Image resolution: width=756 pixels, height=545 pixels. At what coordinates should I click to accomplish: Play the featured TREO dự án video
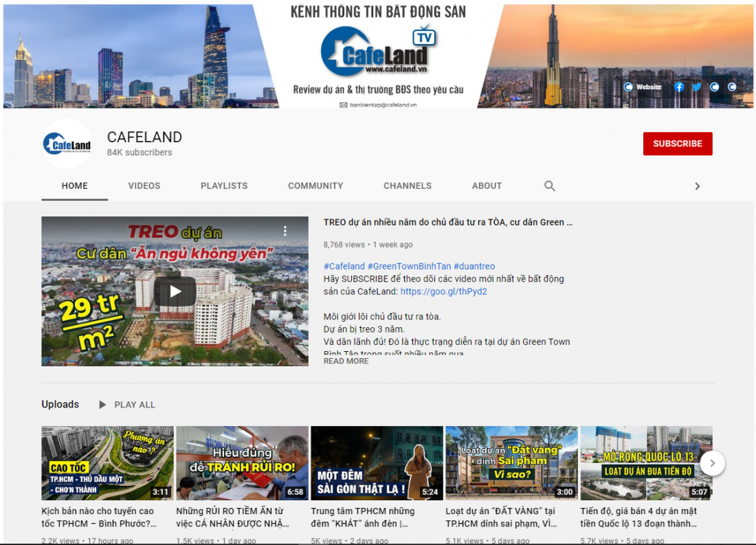tap(175, 291)
